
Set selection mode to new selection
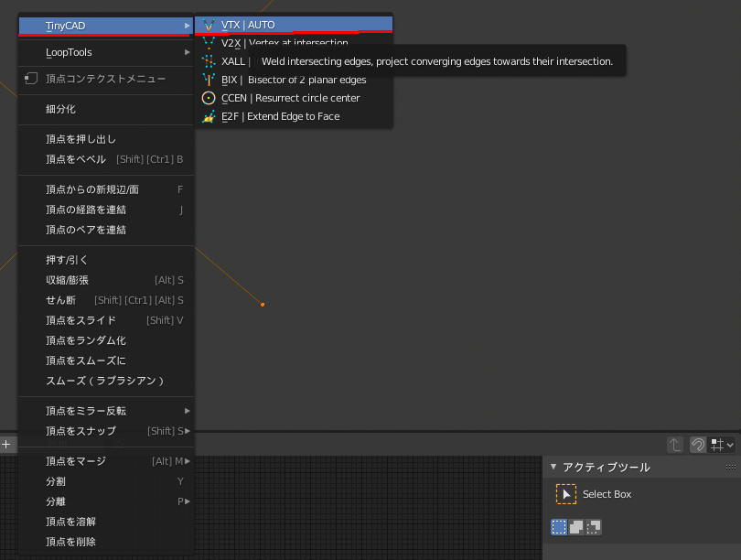point(559,527)
